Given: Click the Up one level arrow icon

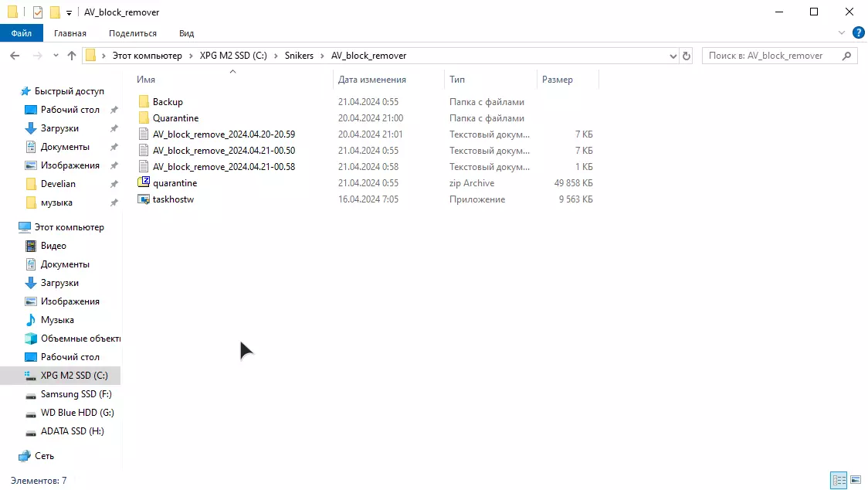Looking at the screenshot, I should 72,56.
